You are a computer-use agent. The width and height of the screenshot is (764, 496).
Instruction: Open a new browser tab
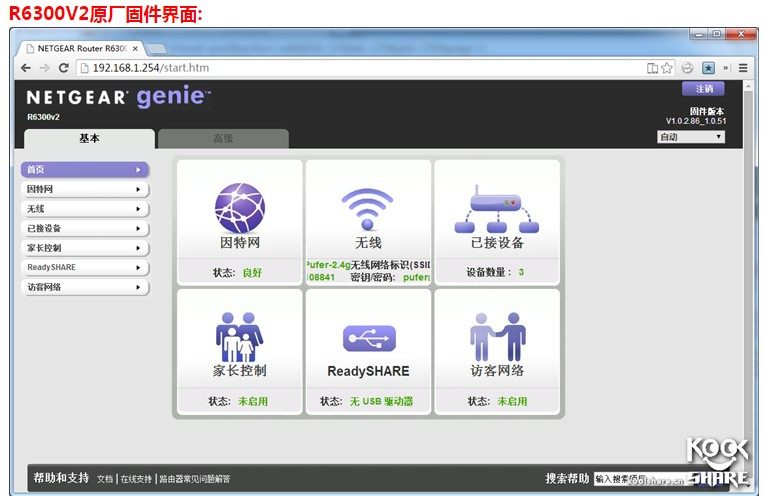(156, 48)
